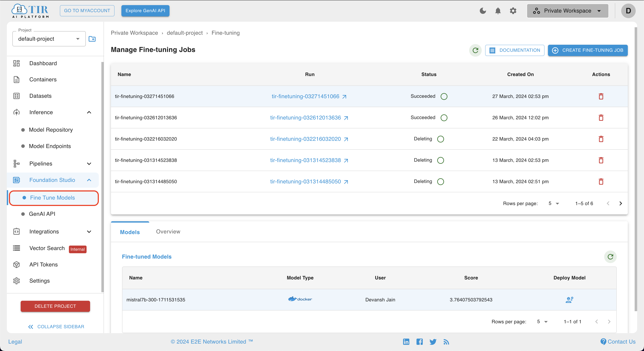Open Twitter footer icon
The height and width of the screenshot is (351, 644).
click(433, 341)
